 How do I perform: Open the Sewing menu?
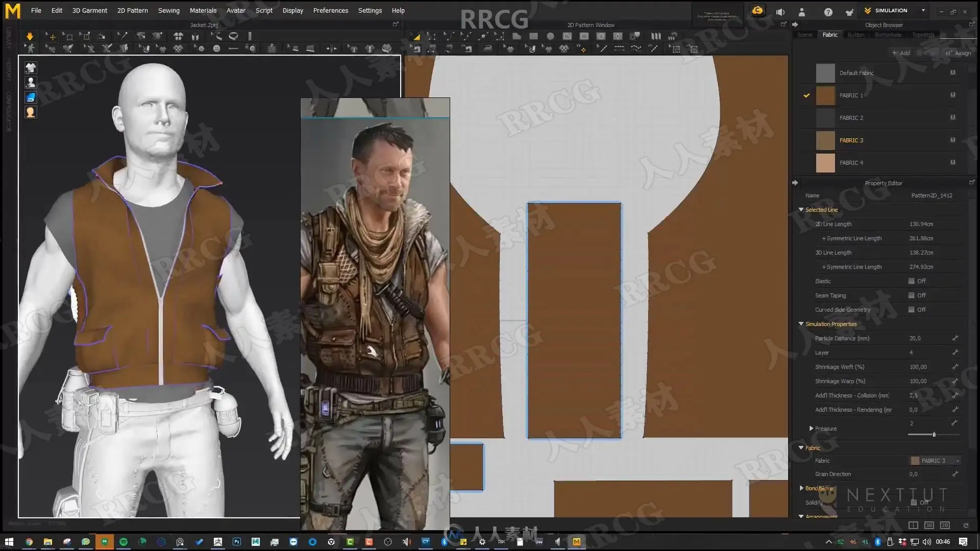pyautogui.click(x=168, y=10)
